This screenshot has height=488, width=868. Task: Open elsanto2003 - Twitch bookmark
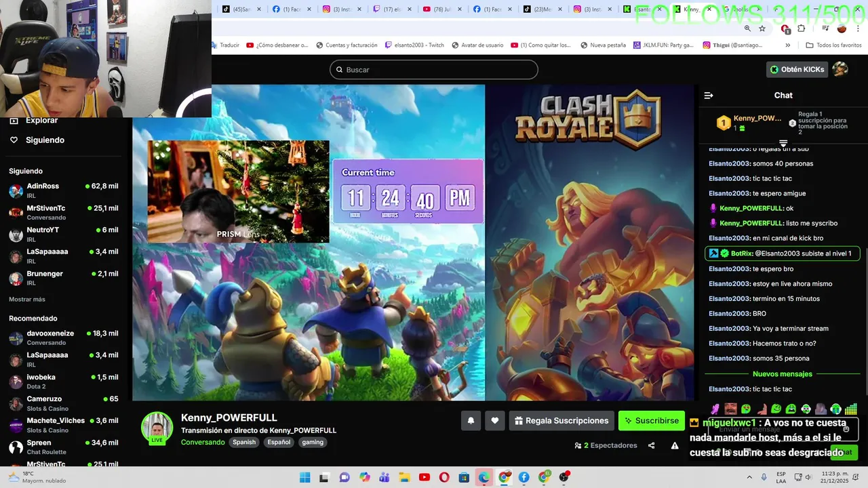pos(414,45)
